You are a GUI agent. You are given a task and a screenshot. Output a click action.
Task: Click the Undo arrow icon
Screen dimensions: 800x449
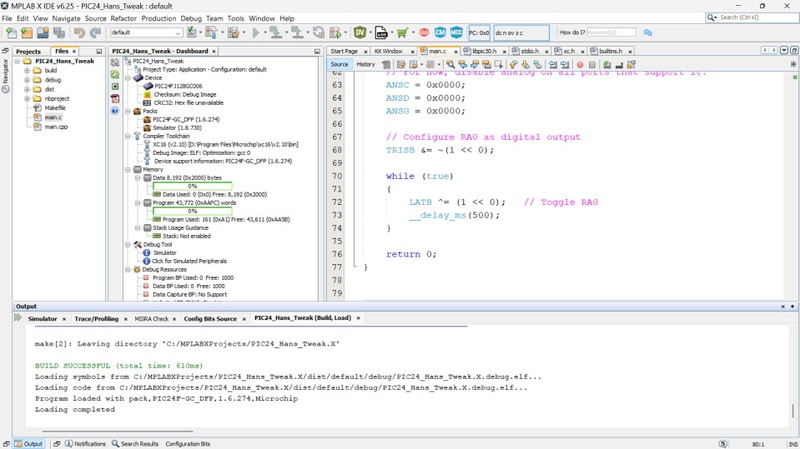click(x=79, y=33)
